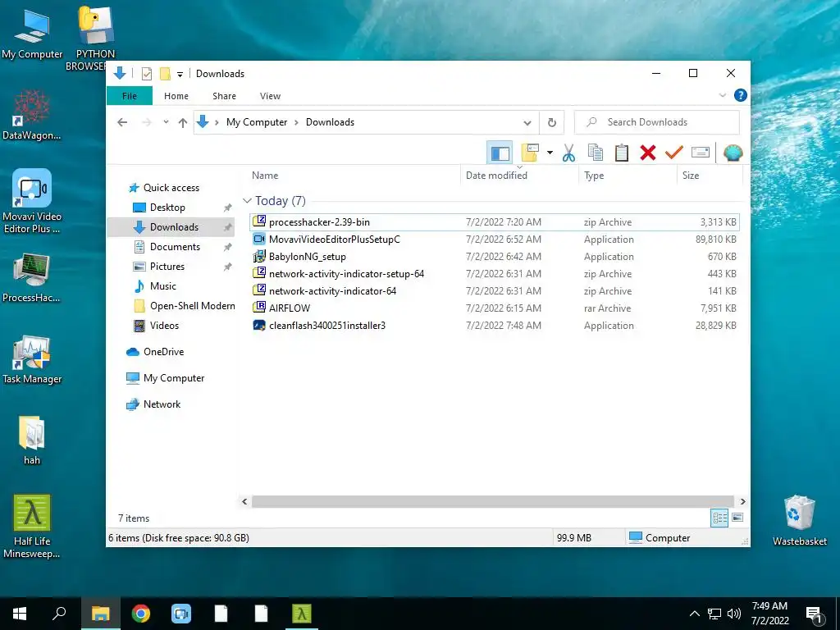
Task: Expand the address bar history dropdown
Action: [x=527, y=123]
